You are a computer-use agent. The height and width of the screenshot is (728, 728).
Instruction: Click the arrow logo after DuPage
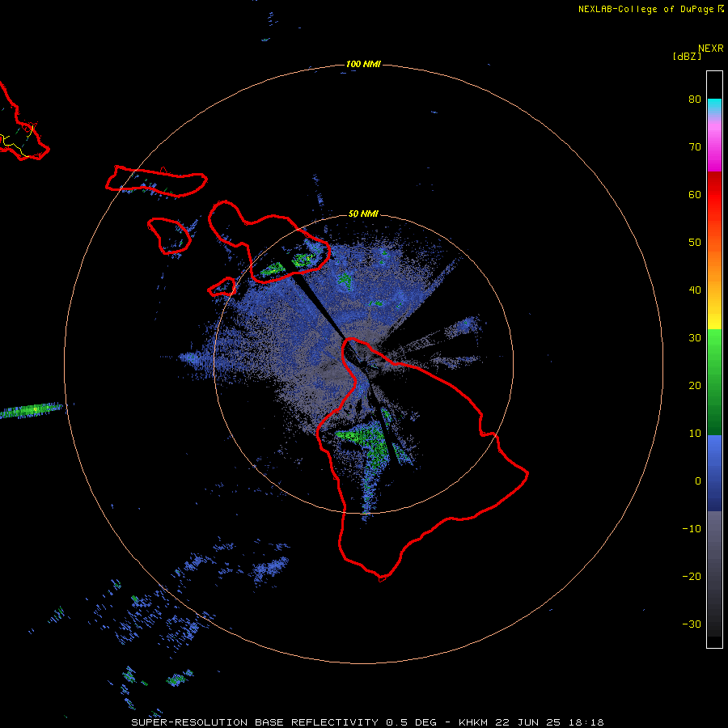pyautogui.click(x=721, y=9)
